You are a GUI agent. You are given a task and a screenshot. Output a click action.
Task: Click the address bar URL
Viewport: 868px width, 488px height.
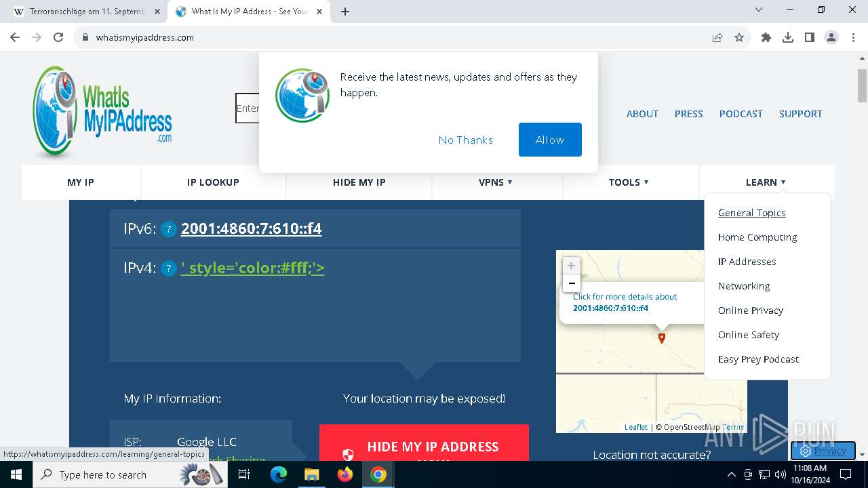145,37
